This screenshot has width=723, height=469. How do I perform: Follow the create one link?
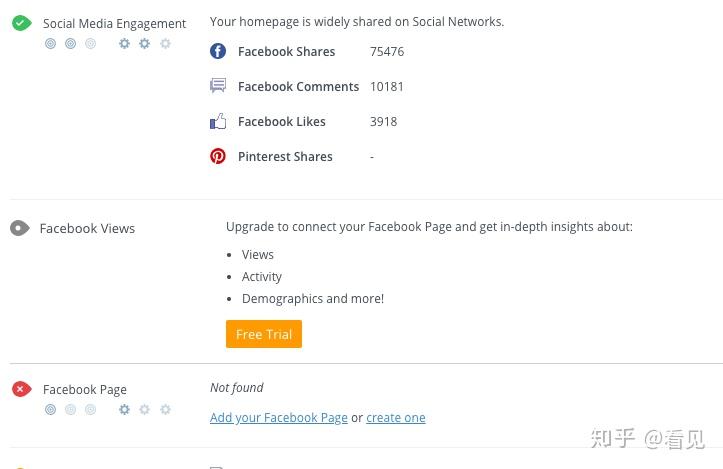(396, 417)
